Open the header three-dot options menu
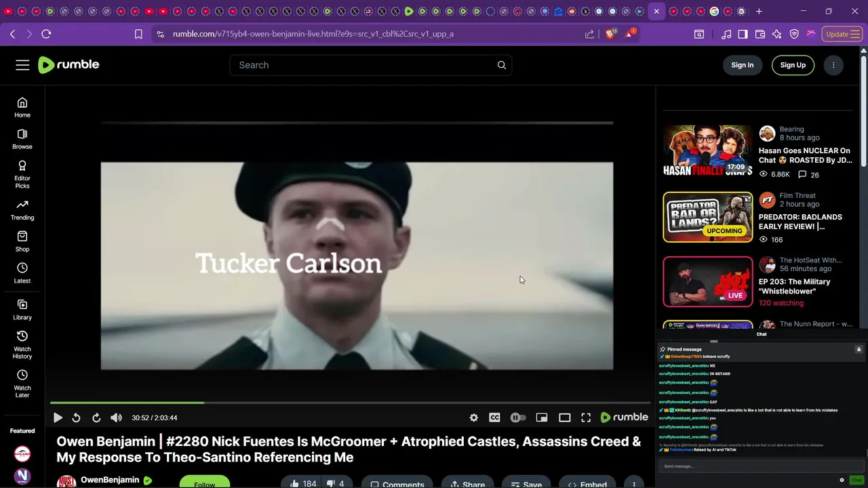The height and width of the screenshot is (488, 868). point(833,65)
